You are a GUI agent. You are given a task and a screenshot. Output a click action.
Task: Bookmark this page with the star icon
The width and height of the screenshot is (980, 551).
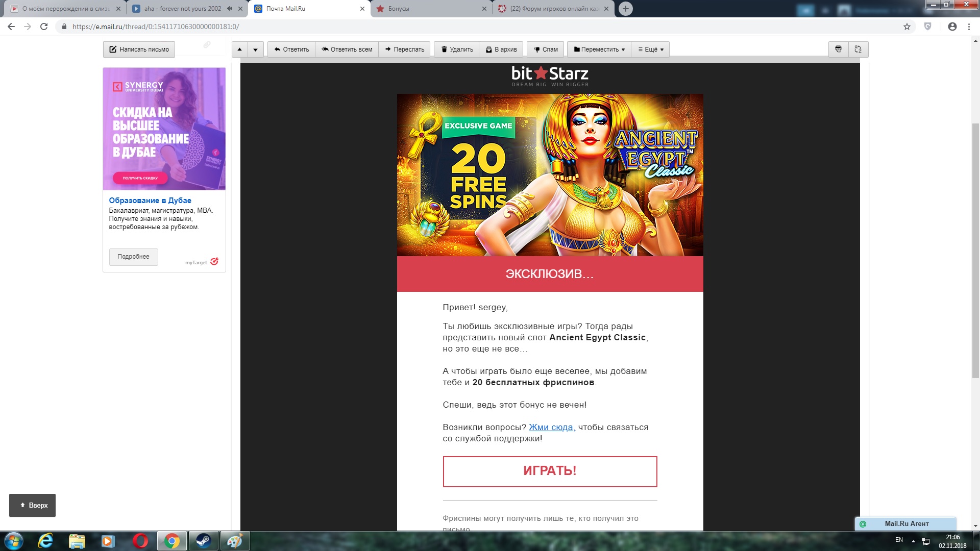point(907,27)
